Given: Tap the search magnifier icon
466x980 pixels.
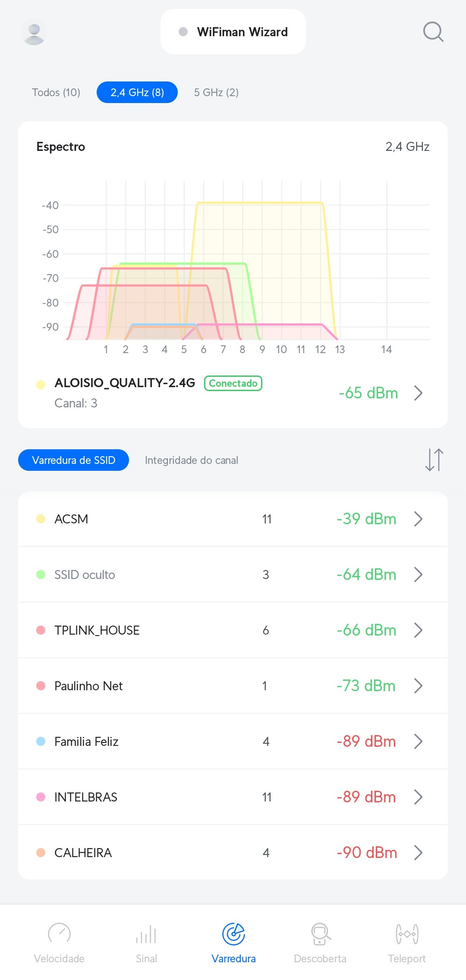Looking at the screenshot, I should pyautogui.click(x=433, y=32).
